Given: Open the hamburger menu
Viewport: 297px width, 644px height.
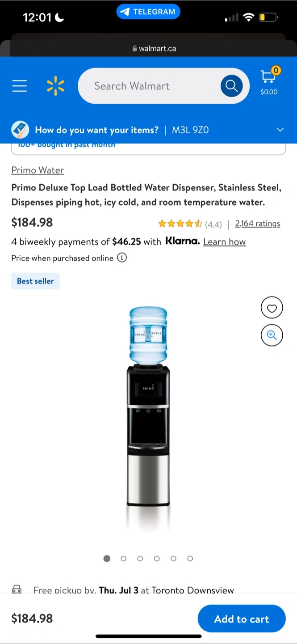Looking at the screenshot, I should coord(20,86).
